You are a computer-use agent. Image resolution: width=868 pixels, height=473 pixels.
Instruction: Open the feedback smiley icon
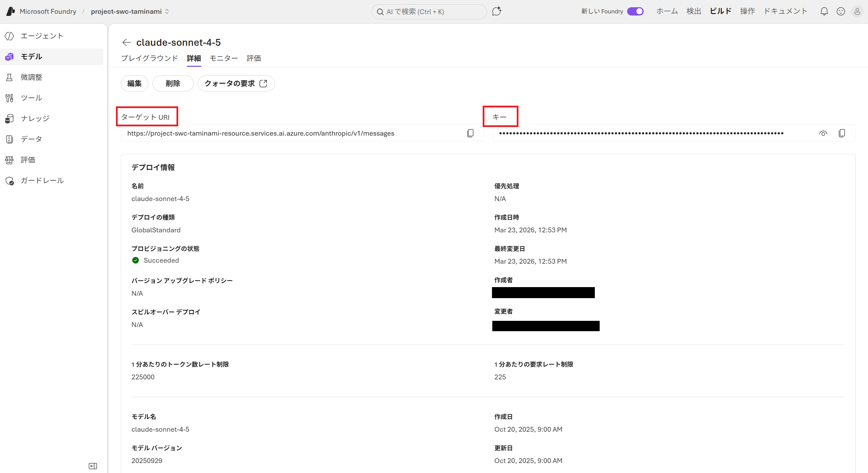point(841,11)
